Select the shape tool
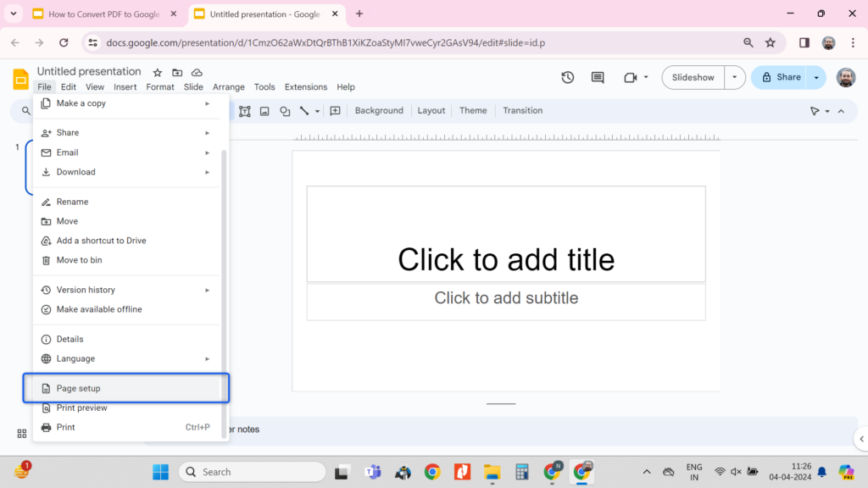 click(286, 111)
